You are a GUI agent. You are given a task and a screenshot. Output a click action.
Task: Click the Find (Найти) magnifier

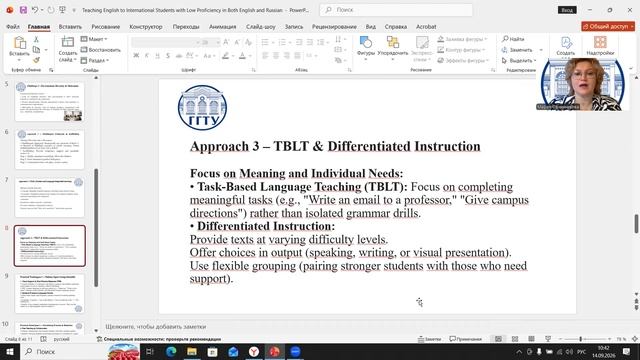tap(505, 39)
